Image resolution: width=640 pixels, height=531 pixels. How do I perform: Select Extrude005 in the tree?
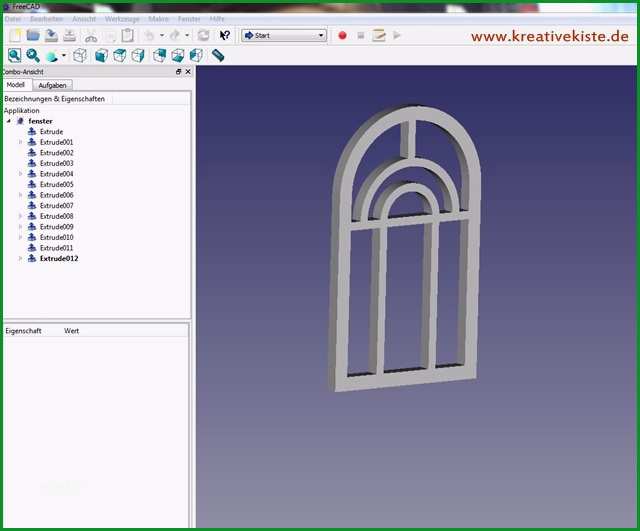tap(57, 184)
